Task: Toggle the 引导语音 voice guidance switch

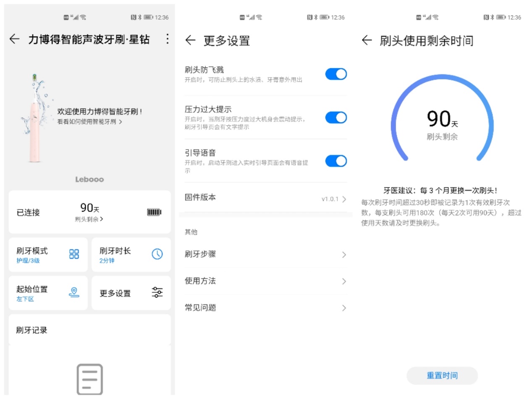Action: click(335, 161)
